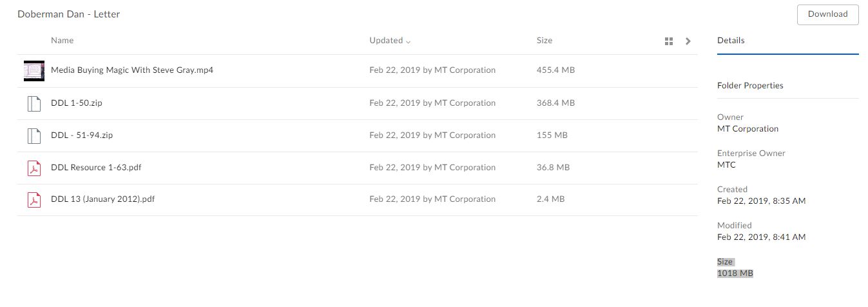
Task: Switch to grid view icon
Action: pos(668,41)
